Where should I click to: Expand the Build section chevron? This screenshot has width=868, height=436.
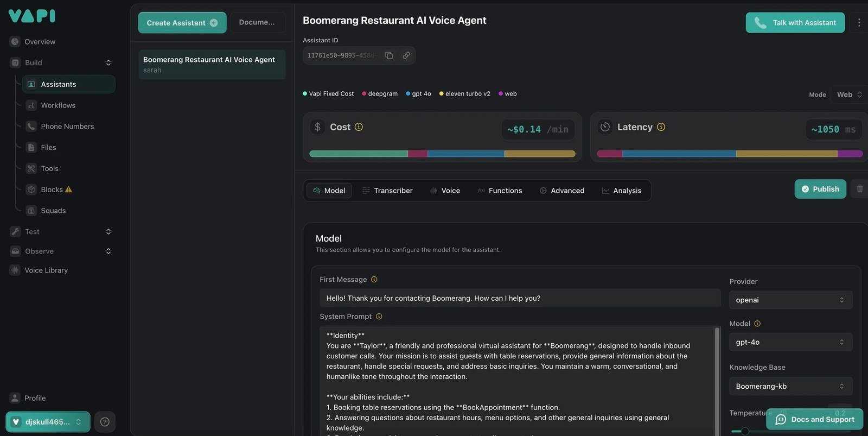click(x=108, y=63)
